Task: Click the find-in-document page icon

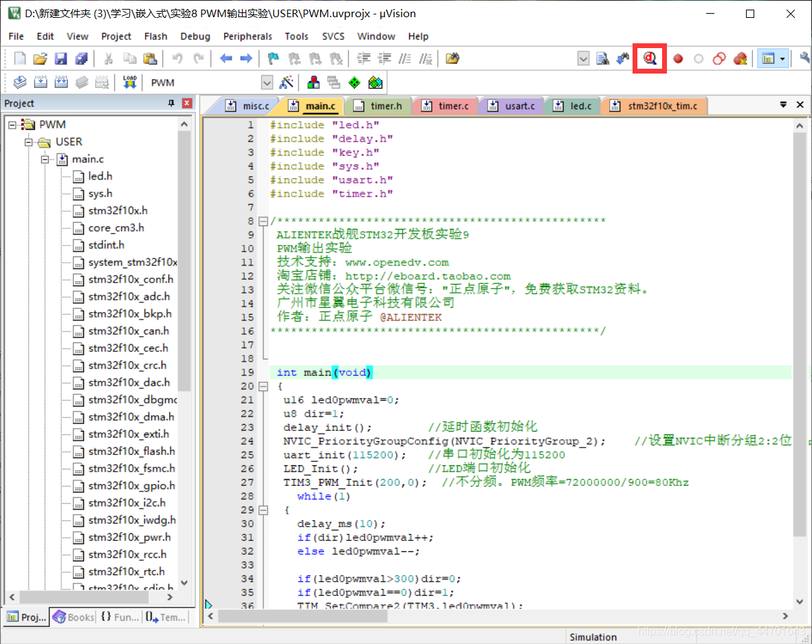Action: [602, 58]
